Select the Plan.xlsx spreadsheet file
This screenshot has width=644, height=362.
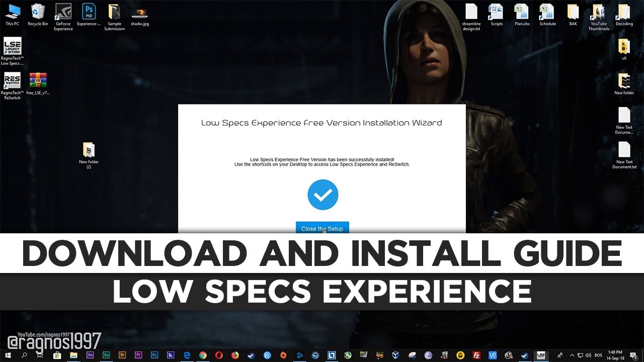click(x=522, y=14)
